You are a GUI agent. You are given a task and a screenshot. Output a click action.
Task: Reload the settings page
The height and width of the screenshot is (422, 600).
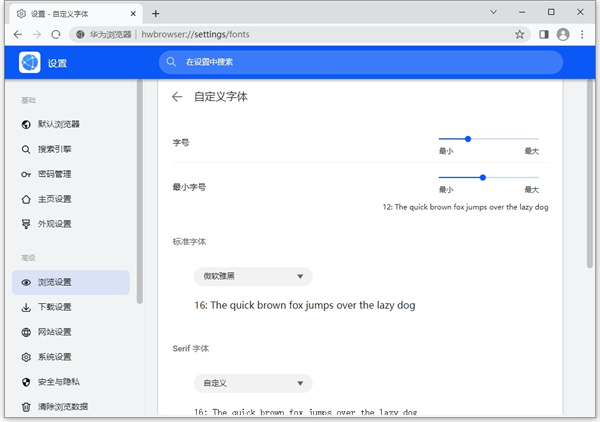tap(56, 34)
